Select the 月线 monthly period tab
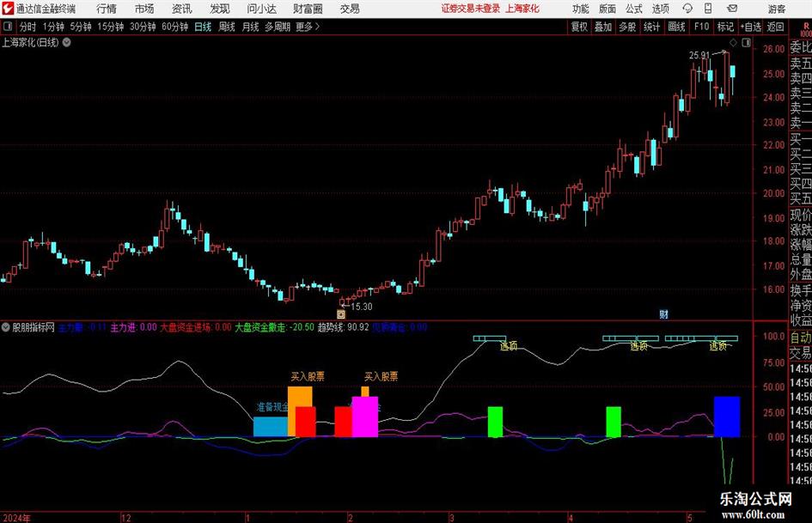Image resolution: width=812 pixels, height=523 pixels. point(251,27)
